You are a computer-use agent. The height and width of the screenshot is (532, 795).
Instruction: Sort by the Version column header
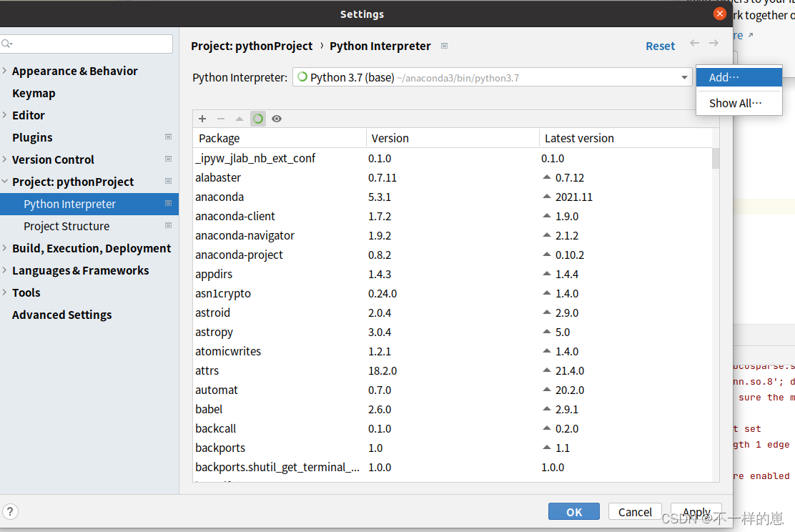[453, 138]
